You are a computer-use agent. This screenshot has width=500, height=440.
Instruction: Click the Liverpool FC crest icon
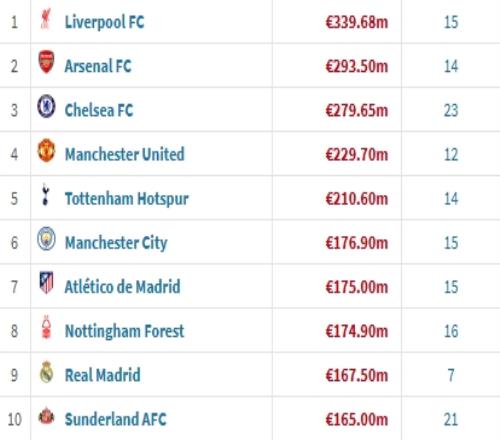pos(46,19)
